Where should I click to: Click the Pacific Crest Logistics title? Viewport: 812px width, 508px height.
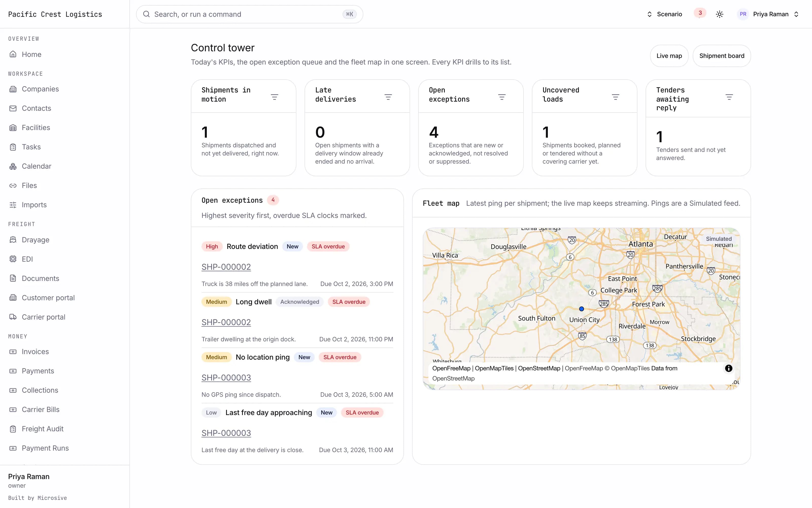click(x=55, y=14)
